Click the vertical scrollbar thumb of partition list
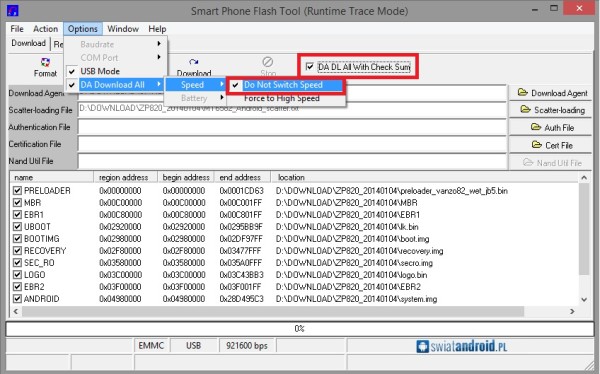This screenshot has height=374, width=600. pos(584,229)
